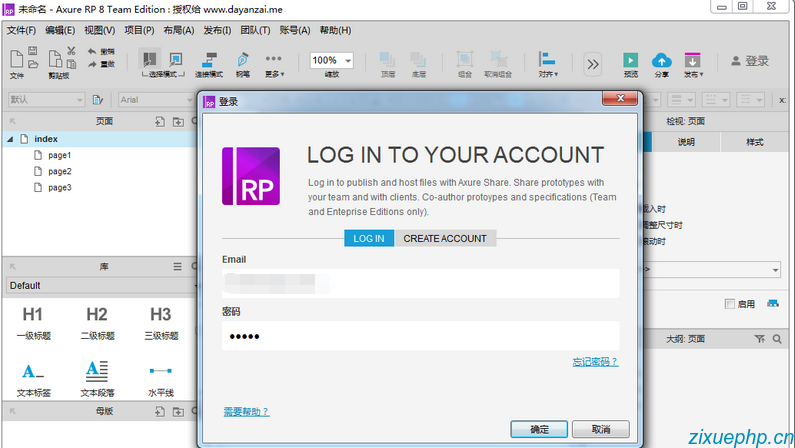This screenshot has height=448, width=795.
Task: Click the add folder icon in pages panel
Action: point(178,122)
